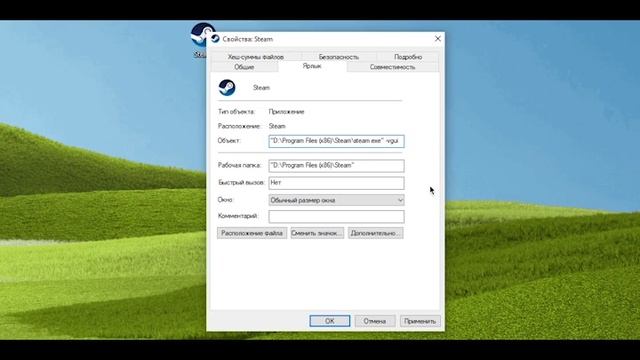Click the Расположение файла button

click(252, 233)
